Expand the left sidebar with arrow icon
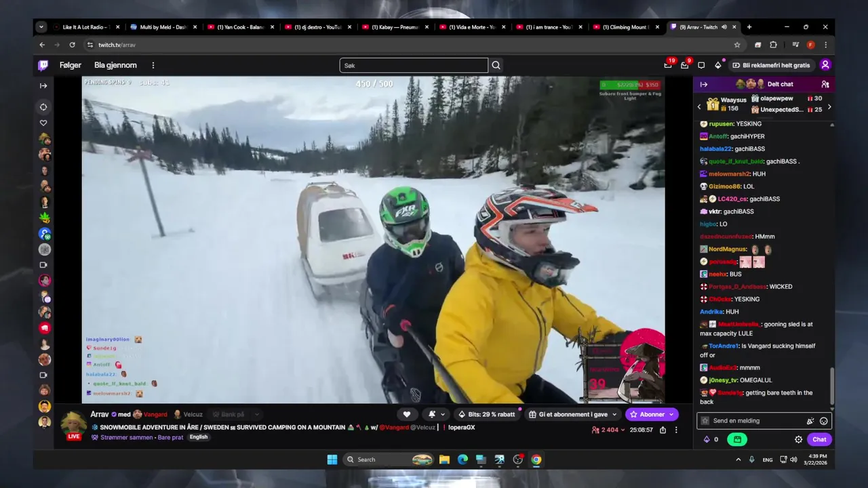868x488 pixels. click(43, 85)
